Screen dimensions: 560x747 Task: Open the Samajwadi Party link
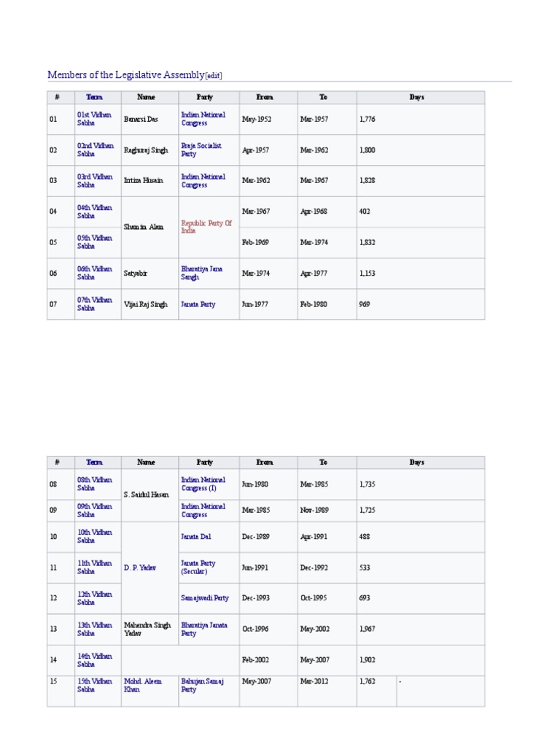(x=205, y=598)
